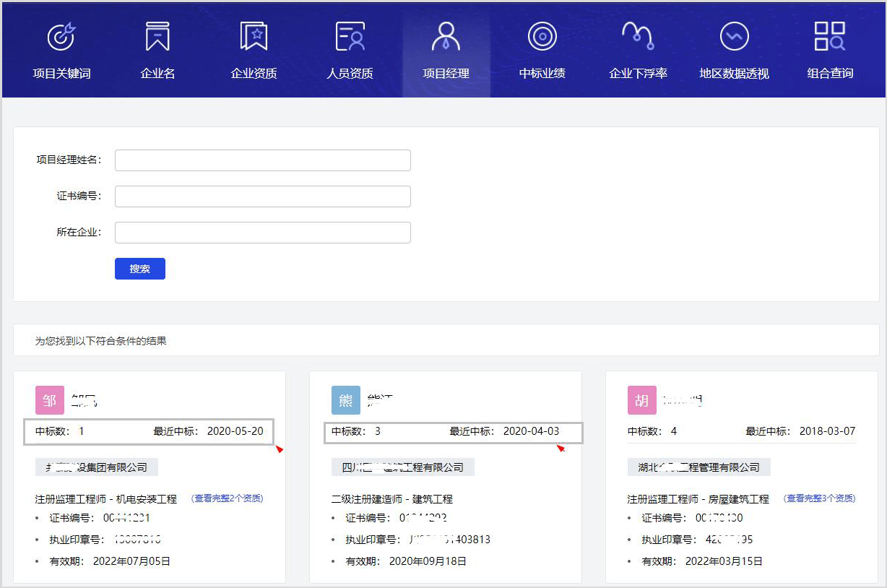
Task: Click the company tag starting with 四川
Action: tap(403, 467)
